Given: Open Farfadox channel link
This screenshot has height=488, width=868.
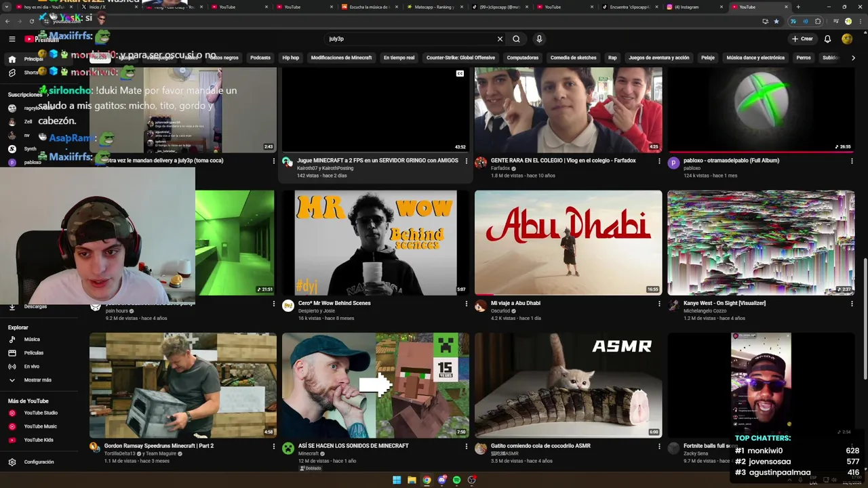Looking at the screenshot, I should (500, 168).
